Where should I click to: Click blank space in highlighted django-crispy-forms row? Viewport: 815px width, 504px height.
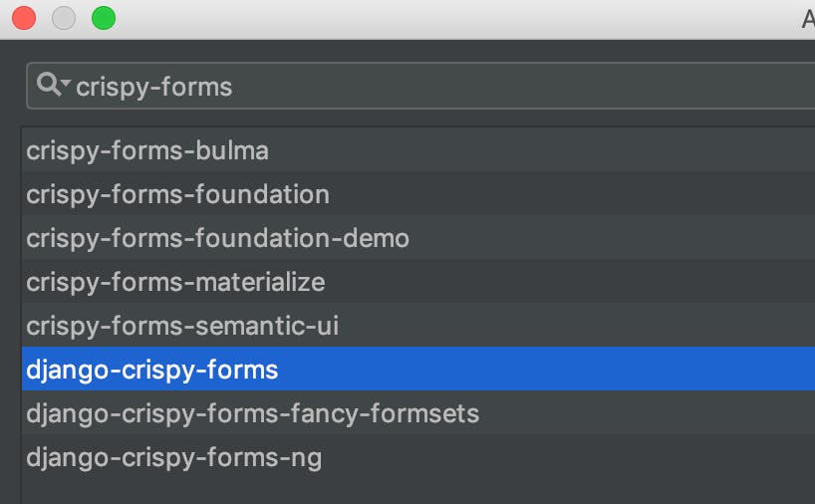click(548, 370)
